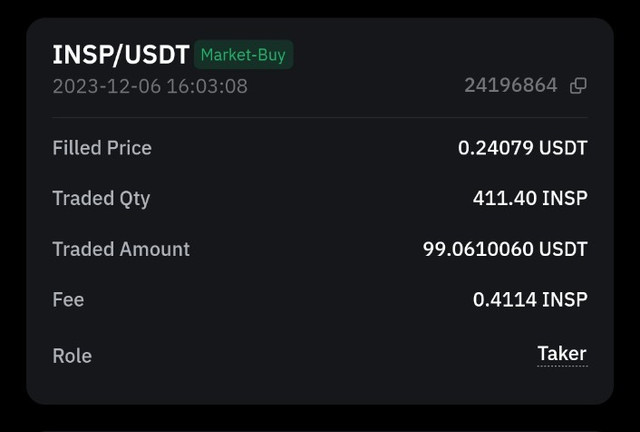The height and width of the screenshot is (432, 640).
Task: Select Traded Amount value 99.0610060 USDT
Action: [505, 249]
